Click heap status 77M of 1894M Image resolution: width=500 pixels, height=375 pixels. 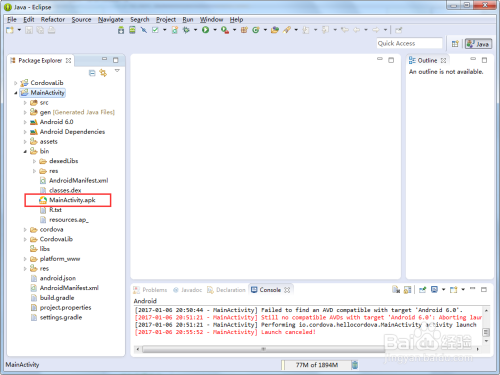[317, 365]
